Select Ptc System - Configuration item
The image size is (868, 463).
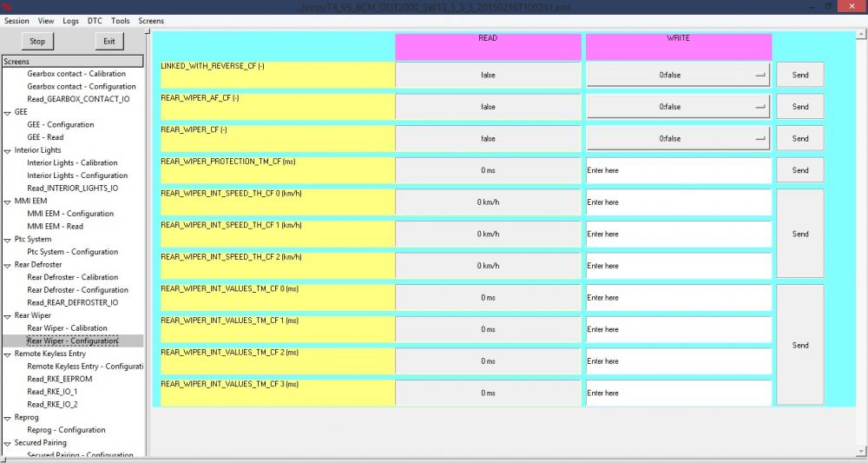tap(73, 251)
